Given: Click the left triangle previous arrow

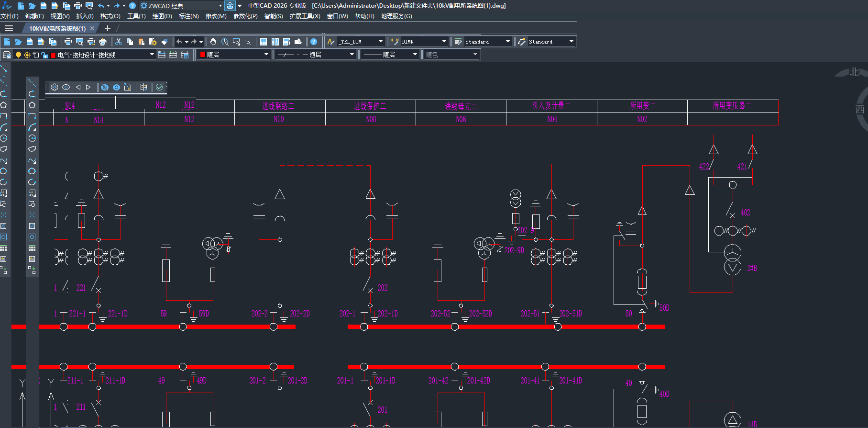Looking at the screenshot, I should point(78,87).
